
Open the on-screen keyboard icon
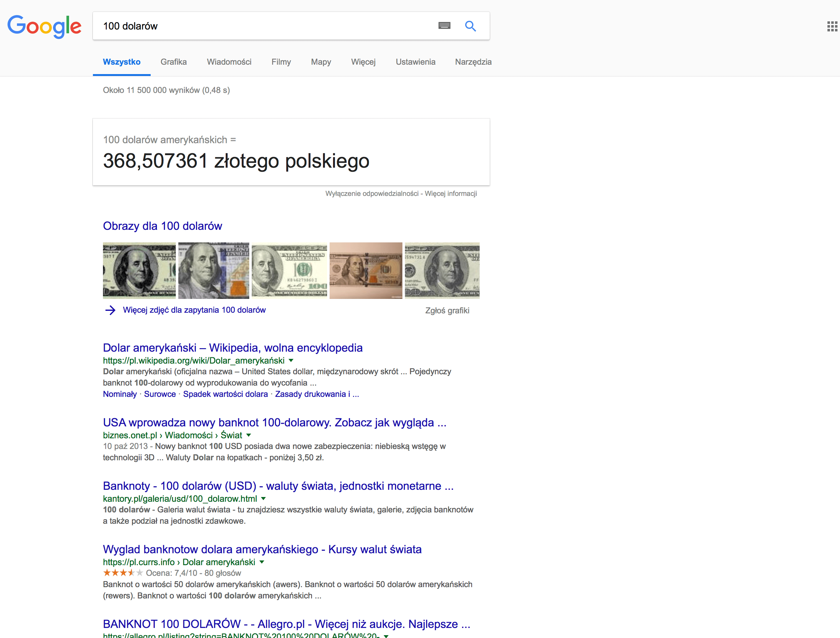tap(444, 26)
